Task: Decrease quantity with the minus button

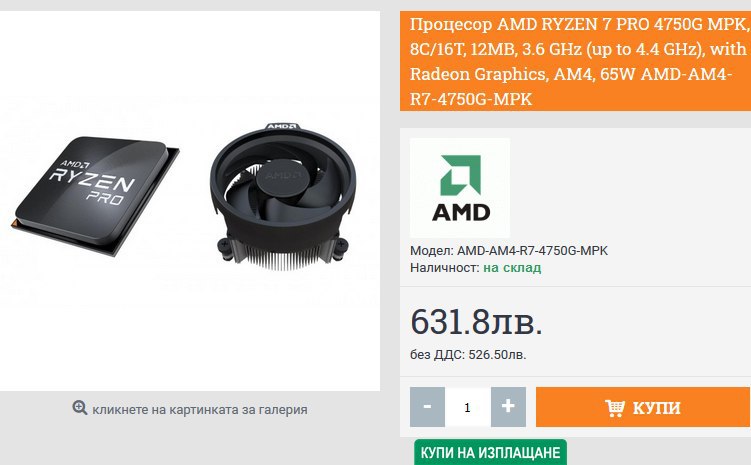Action: (427, 407)
